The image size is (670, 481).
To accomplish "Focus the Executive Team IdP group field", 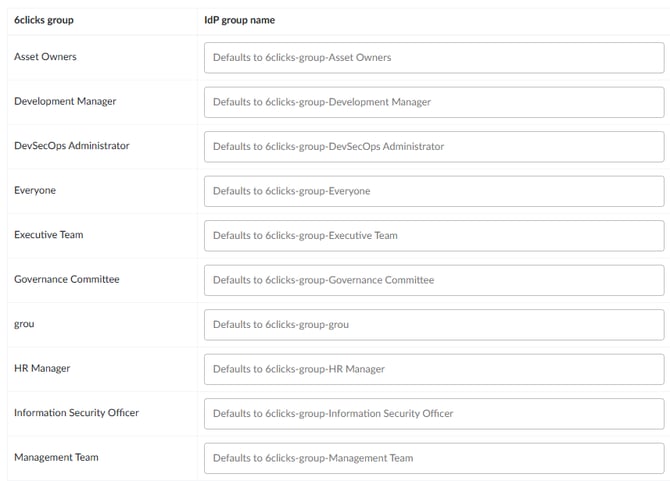I will (433, 236).
